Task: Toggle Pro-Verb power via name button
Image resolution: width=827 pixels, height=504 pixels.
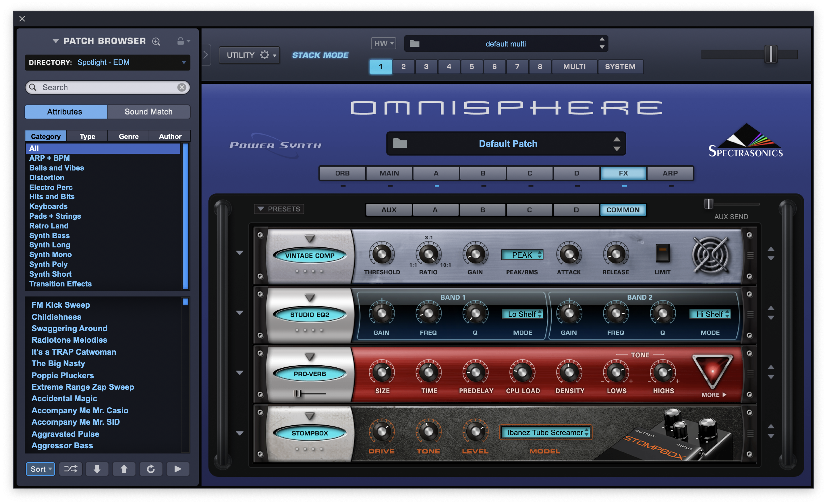Action: coord(310,374)
